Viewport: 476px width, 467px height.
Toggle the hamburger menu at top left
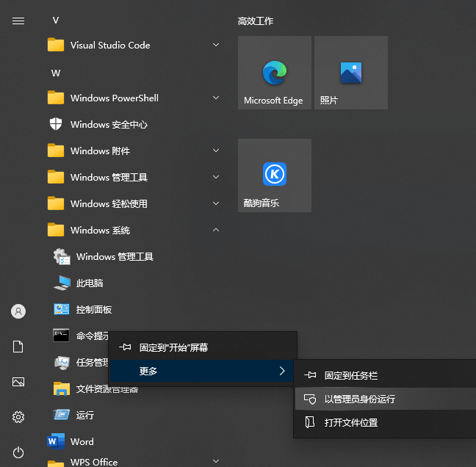tap(18, 21)
